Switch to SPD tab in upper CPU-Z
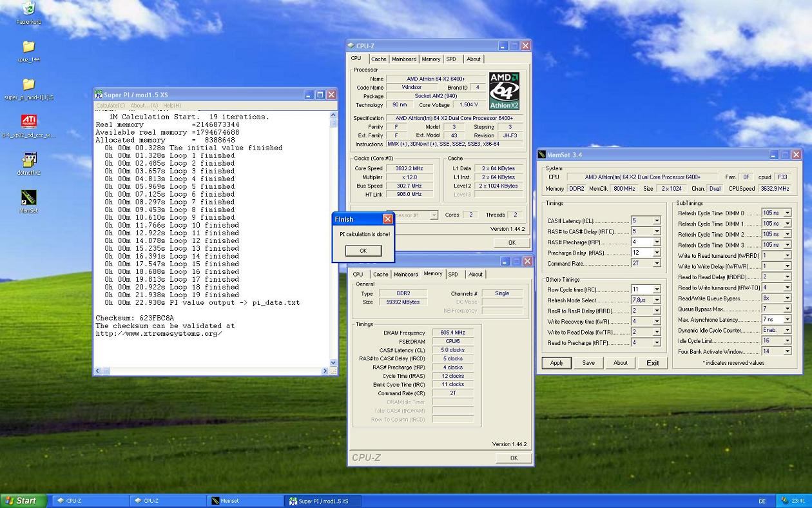Viewport: 812px width, 508px height. pyautogui.click(x=451, y=59)
